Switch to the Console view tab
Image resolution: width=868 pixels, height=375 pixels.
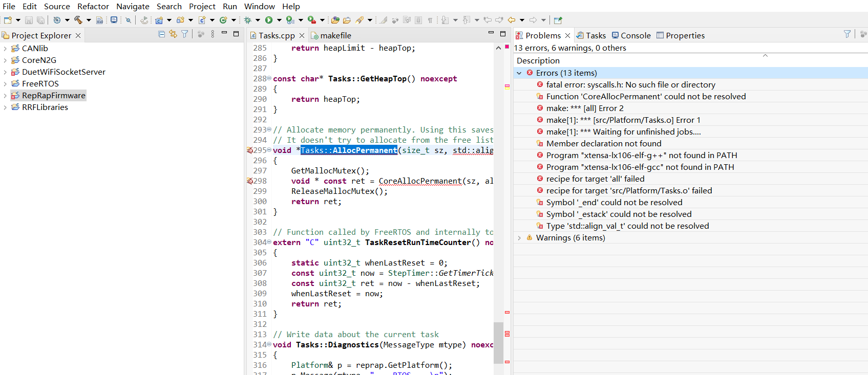[x=631, y=35]
